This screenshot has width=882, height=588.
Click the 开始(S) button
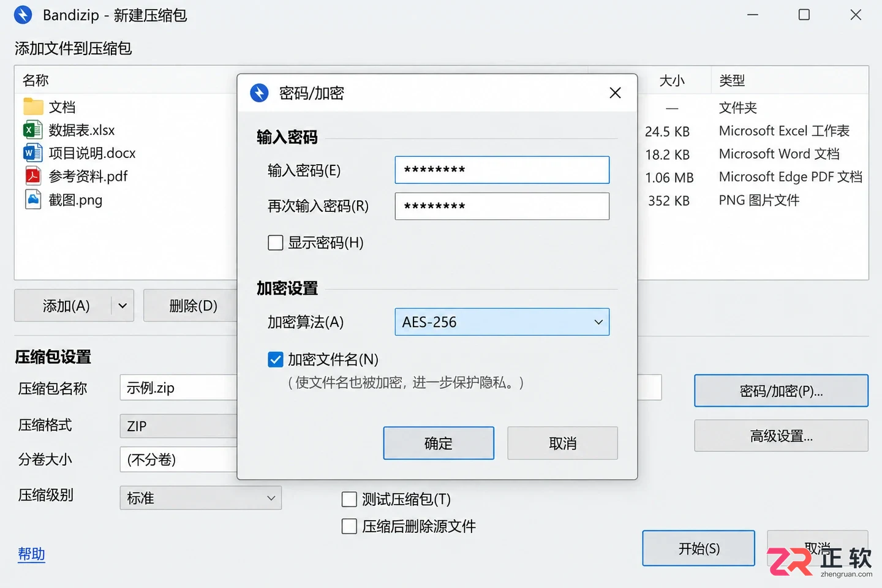click(698, 548)
